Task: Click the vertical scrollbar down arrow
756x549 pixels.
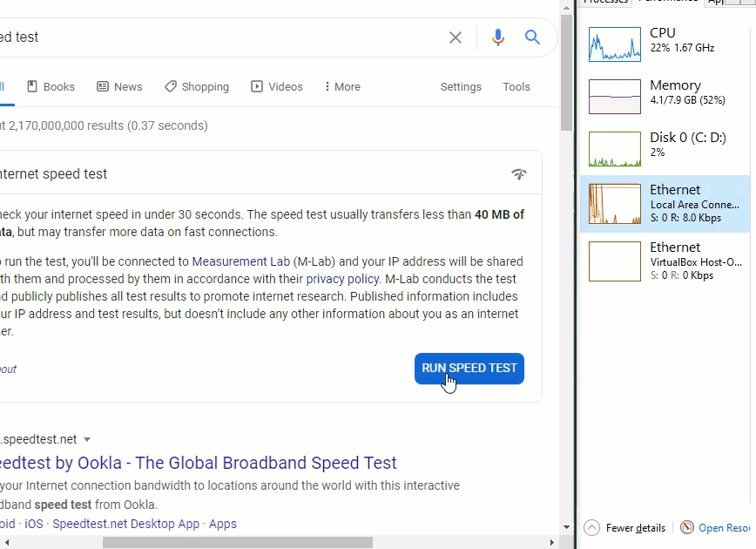Action: tap(566, 527)
